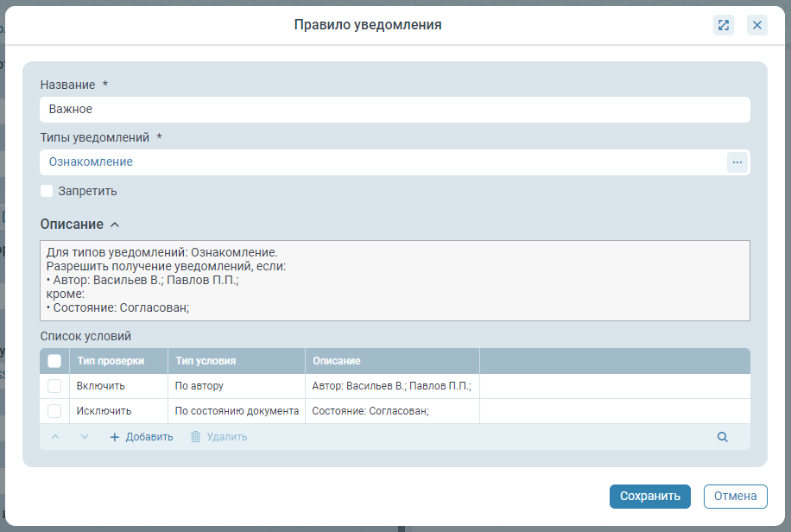
Task: Select all conditions via header checkbox
Action: click(x=54, y=361)
